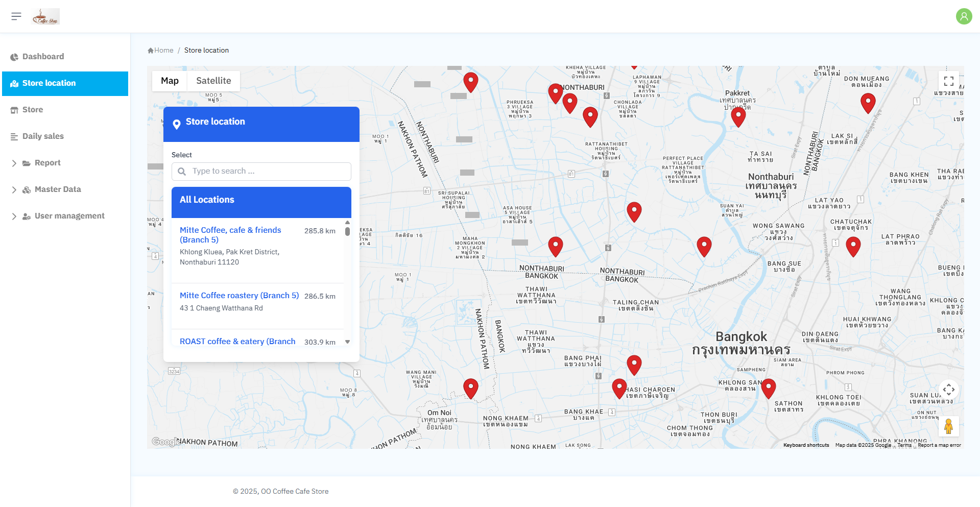Image resolution: width=980 pixels, height=507 pixels.
Task: Click 285.8 km distance text
Action: coord(320,231)
